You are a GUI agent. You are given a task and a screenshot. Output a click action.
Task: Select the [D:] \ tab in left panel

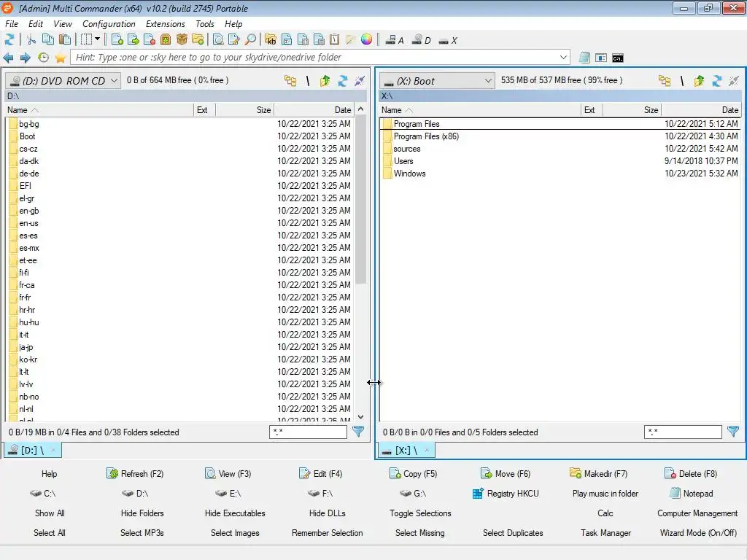33,450
